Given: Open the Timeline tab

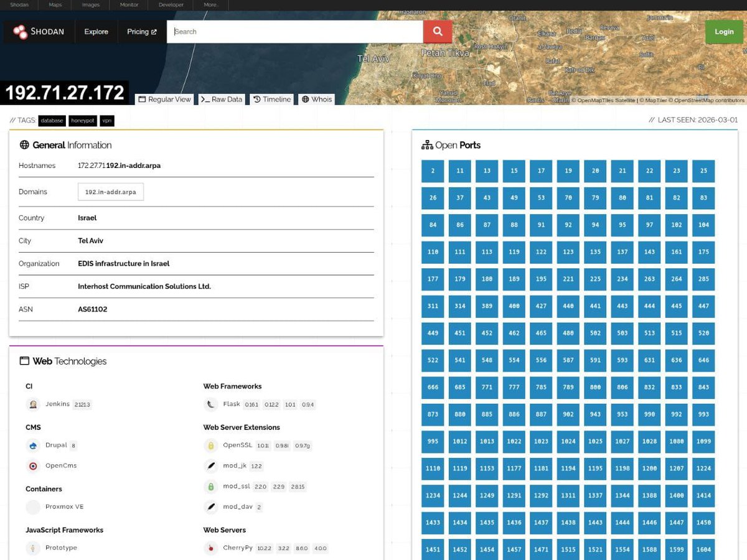Looking at the screenshot, I should [272, 99].
